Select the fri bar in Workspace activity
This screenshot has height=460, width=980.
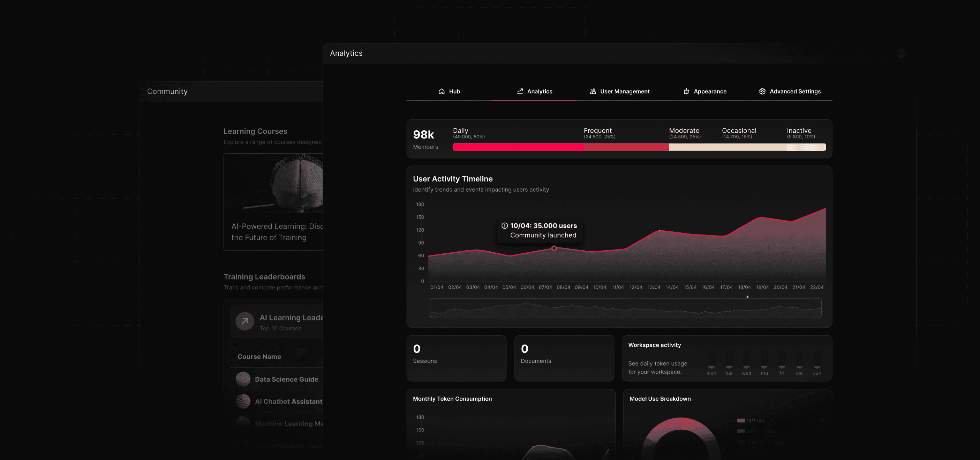(782, 360)
